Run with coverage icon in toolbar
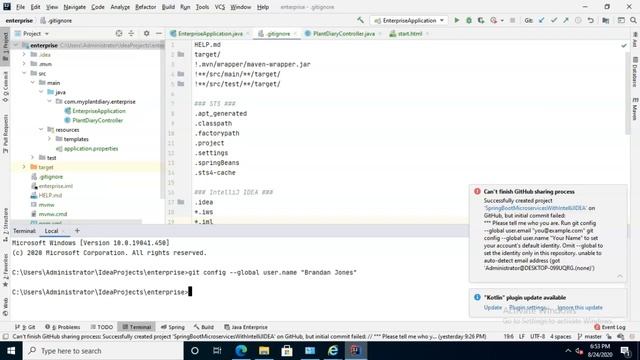640x360 pixels. (x=481, y=20)
